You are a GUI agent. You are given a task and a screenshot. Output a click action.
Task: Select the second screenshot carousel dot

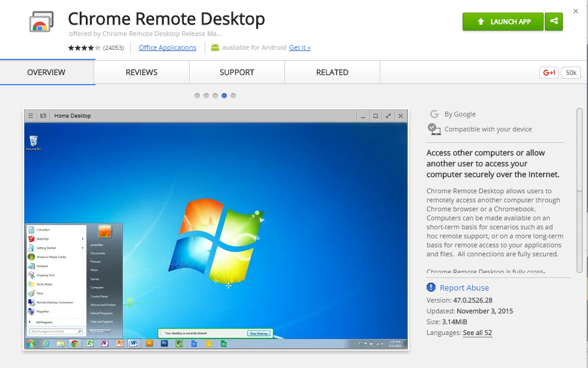pos(206,95)
